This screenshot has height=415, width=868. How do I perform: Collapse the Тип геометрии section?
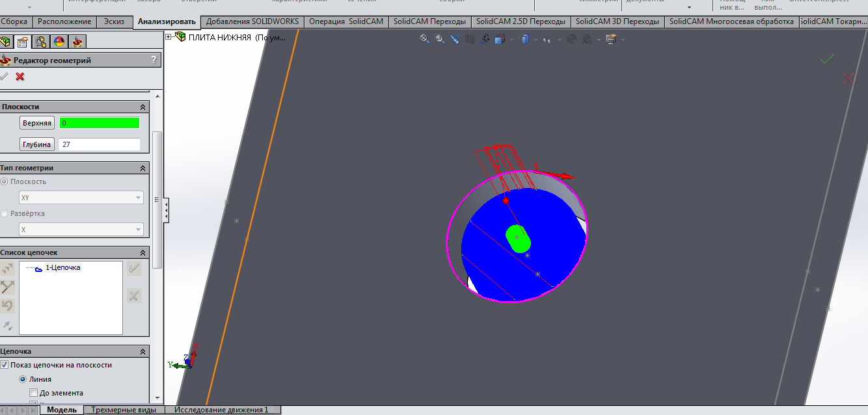142,168
